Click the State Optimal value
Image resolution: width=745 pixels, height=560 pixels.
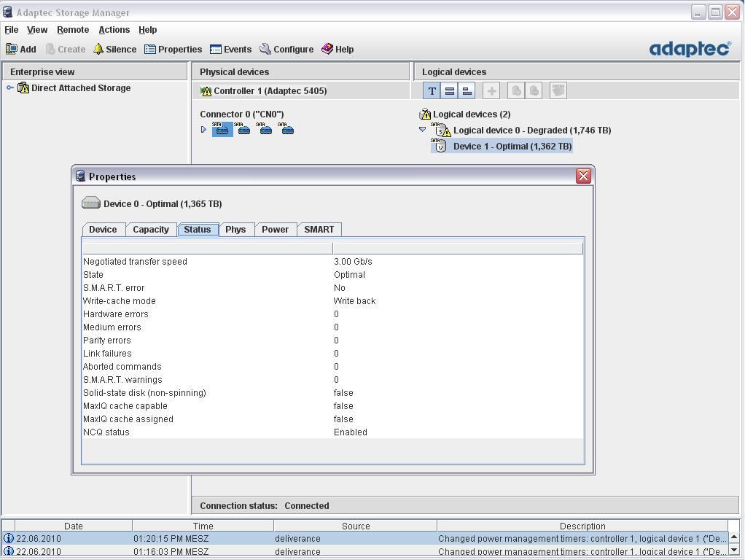pos(349,275)
